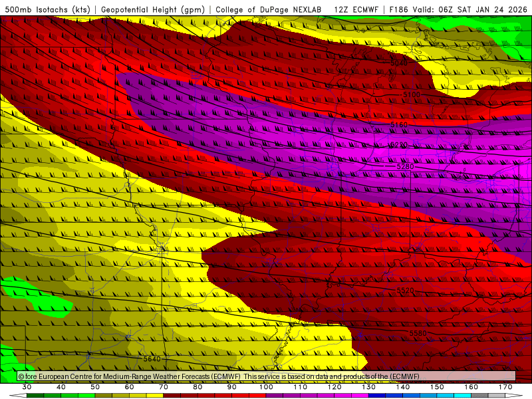Click the 50 value on the color scale
This screenshot has width=532, height=399.
point(95,387)
